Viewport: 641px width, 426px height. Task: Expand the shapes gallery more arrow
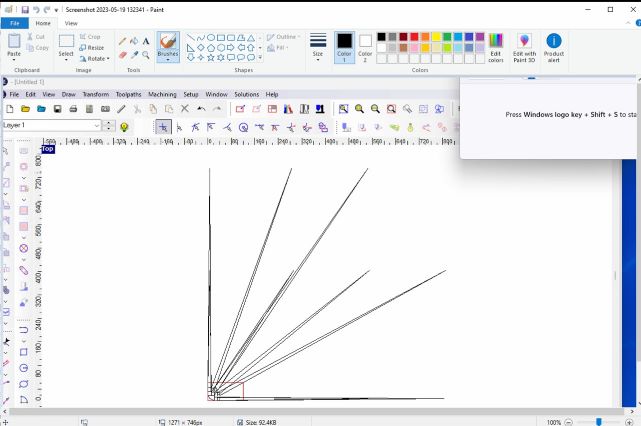pos(260,58)
